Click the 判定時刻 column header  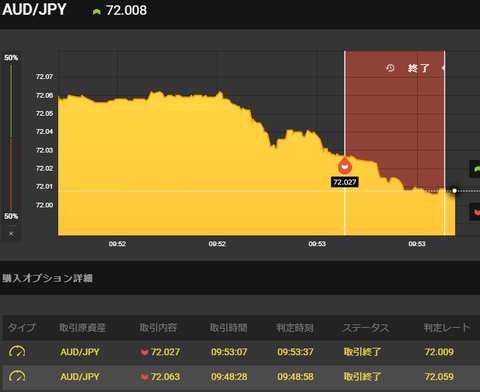(295, 328)
